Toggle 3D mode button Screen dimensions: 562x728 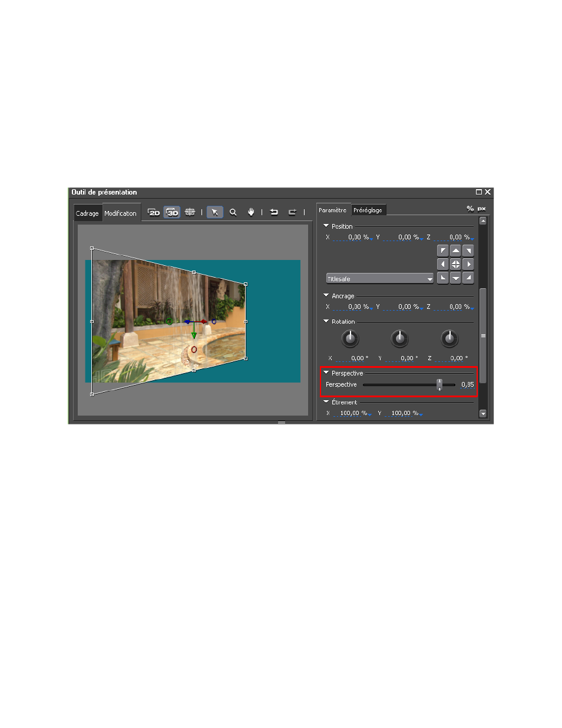172,212
